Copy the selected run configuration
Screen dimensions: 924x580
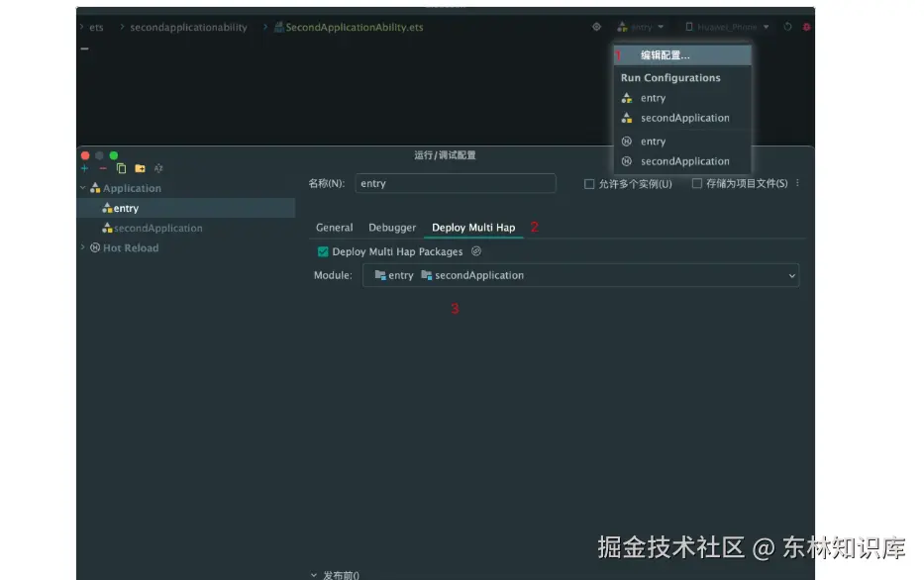click(122, 168)
